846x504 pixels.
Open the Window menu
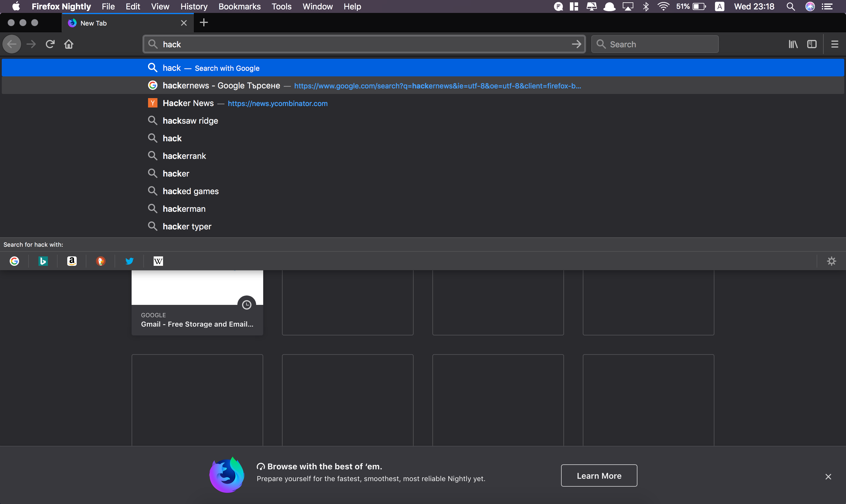318,6
